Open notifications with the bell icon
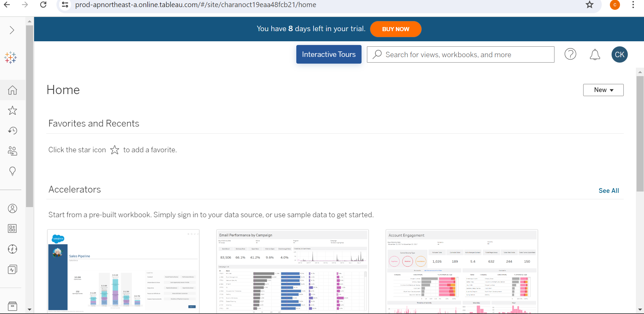The height and width of the screenshot is (314, 644). coord(595,54)
